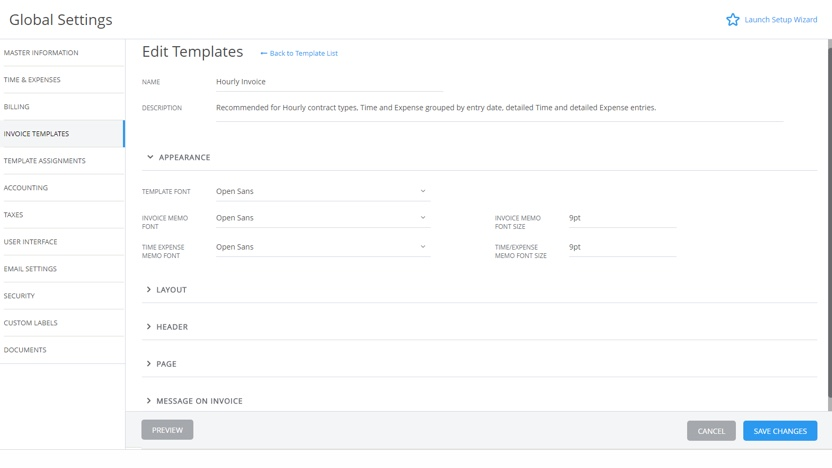
Task: Collapse the Appearance section
Action: 178,157
